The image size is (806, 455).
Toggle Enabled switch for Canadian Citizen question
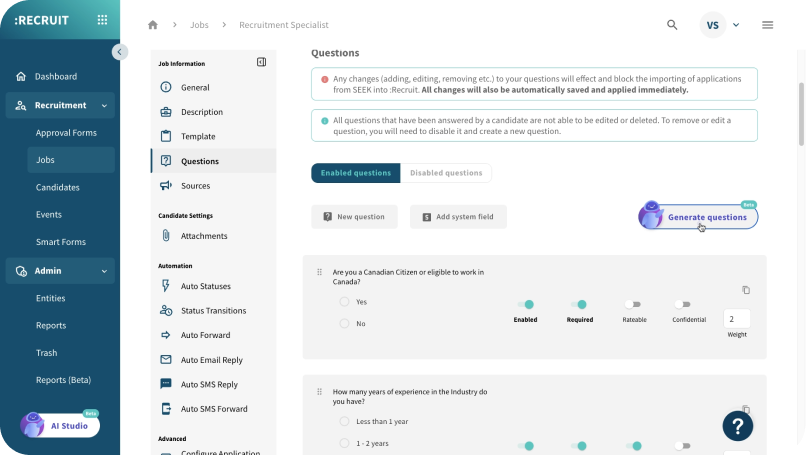pos(525,304)
